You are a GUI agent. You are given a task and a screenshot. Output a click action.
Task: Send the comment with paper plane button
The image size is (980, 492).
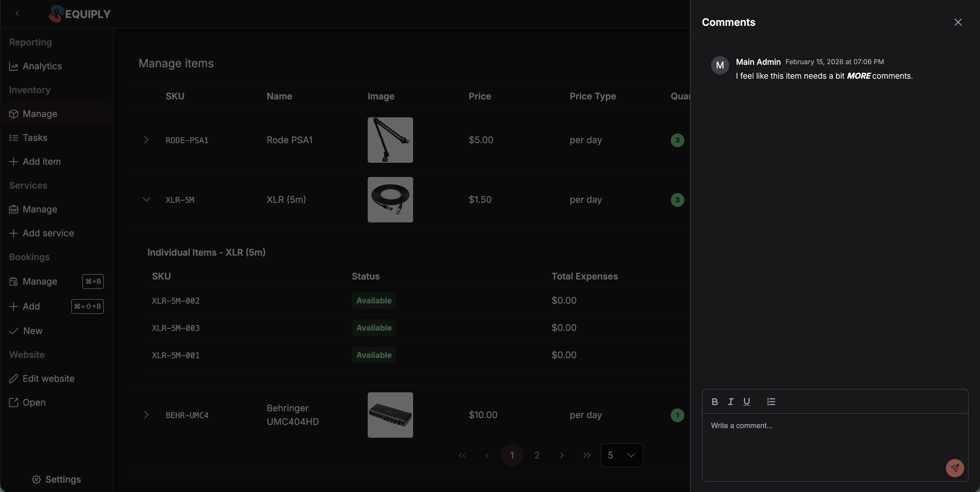954,468
